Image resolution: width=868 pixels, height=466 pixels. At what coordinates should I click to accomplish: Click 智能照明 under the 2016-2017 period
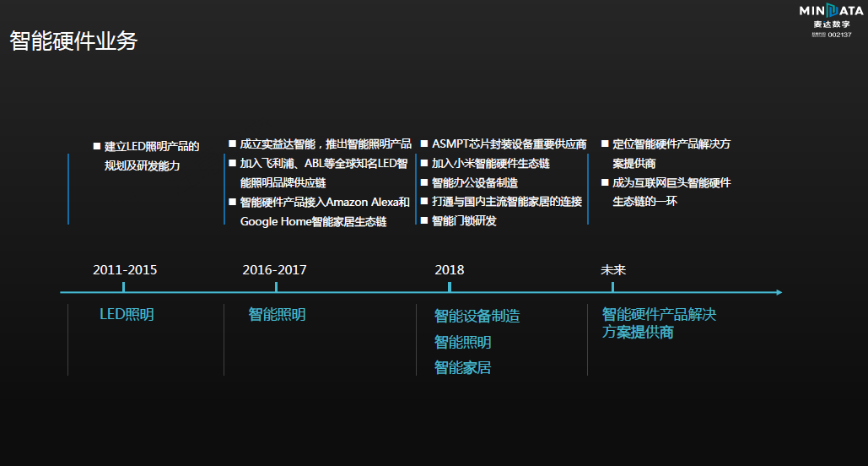pos(277,315)
